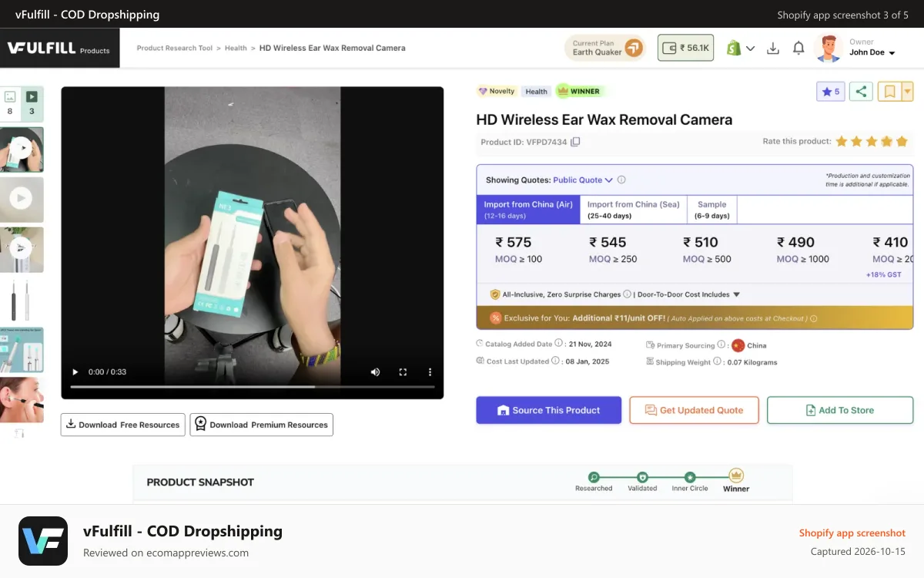This screenshot has height=578, width=924.
Task: Click info icon in the Exclusive offer banner
Action: click(x=814, y=318)
